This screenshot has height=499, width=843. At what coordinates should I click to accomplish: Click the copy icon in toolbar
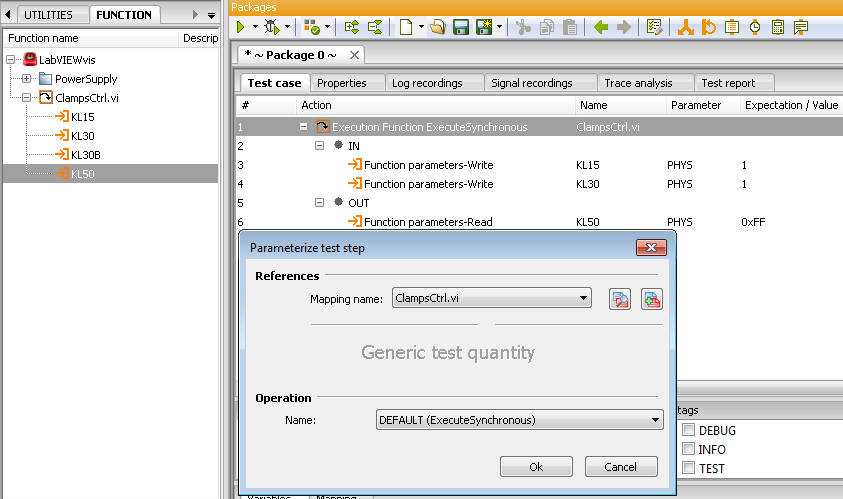pyautogui.click(x=547, y=27)
